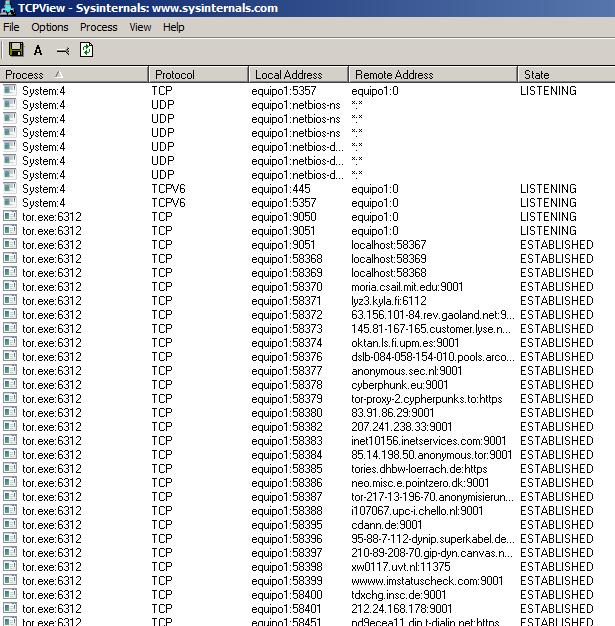Select remote address 83.91.86.29:9001

(x=392, y=413)
